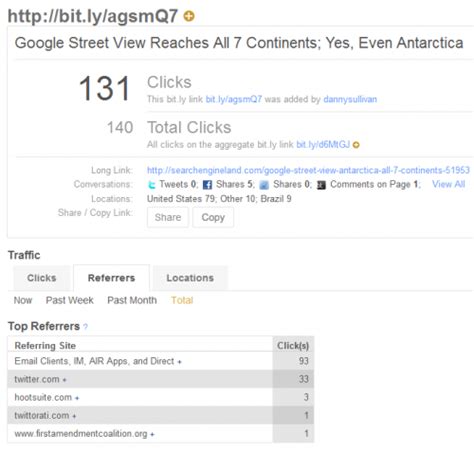Viewport: 474px width, 452px height.
Task: Click the www.firstamendmentcoalition.org referrer name
Action: pyautogui.click(x=81, y=434)
